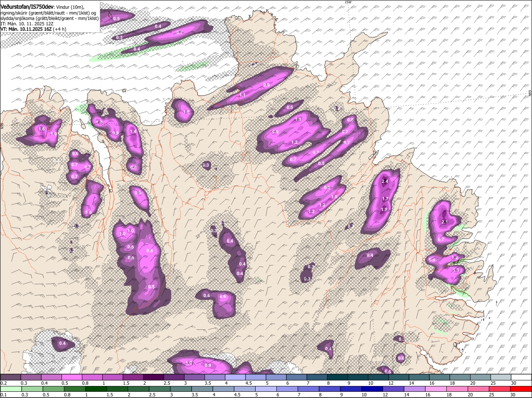Select the 1.4 precipitation value on the map
532x398 pixels.
pyautogui.click(x=133, y=131)
